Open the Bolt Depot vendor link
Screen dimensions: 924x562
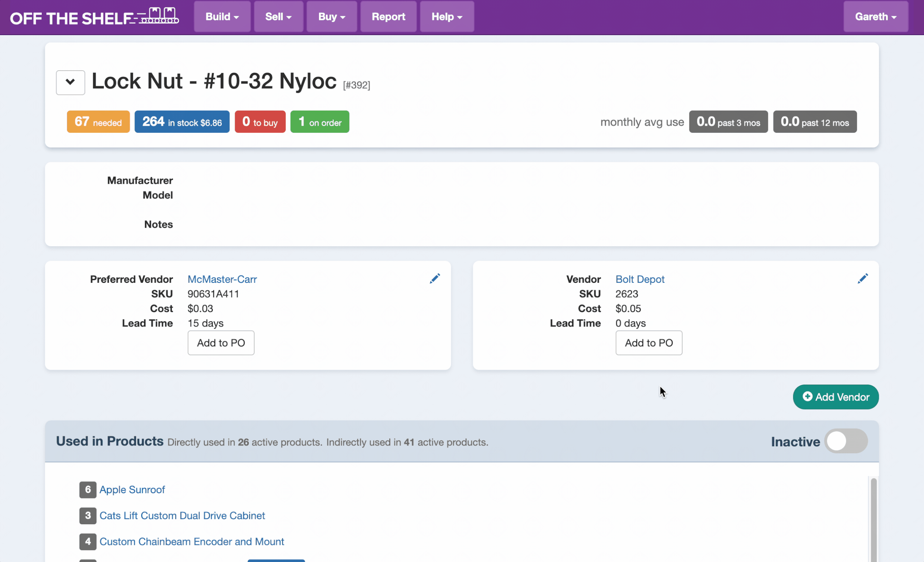point(640,280)
